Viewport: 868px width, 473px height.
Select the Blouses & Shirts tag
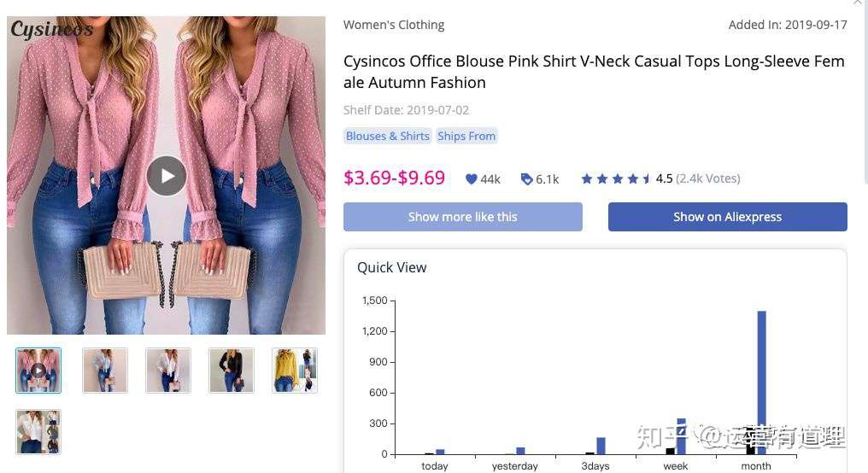pyautogui.click(x=388, y=136)
